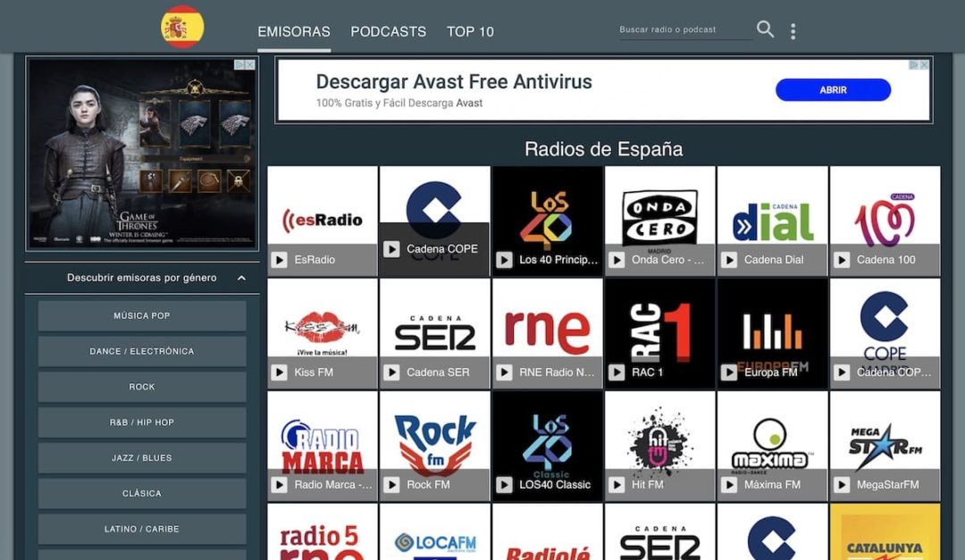Image resolution: width=965 pixels, height=560 pixels.
Task: Switch to the PODCASTS tab
Action: pos(388,31)
